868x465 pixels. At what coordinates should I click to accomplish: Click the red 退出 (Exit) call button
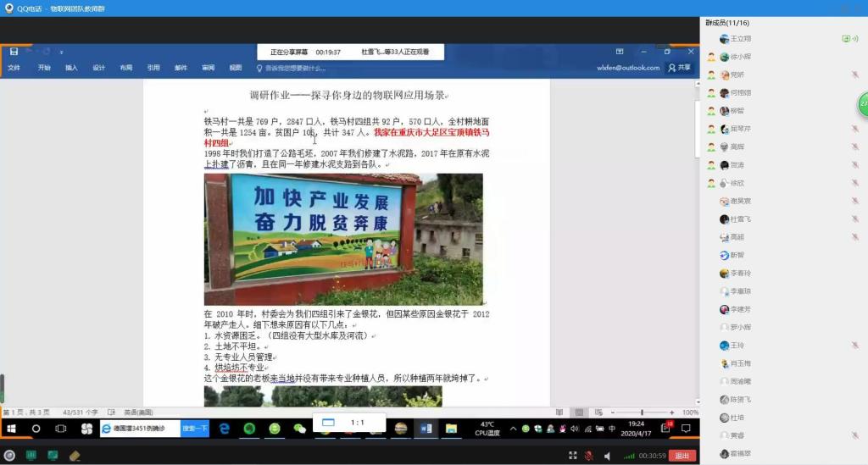682,456
